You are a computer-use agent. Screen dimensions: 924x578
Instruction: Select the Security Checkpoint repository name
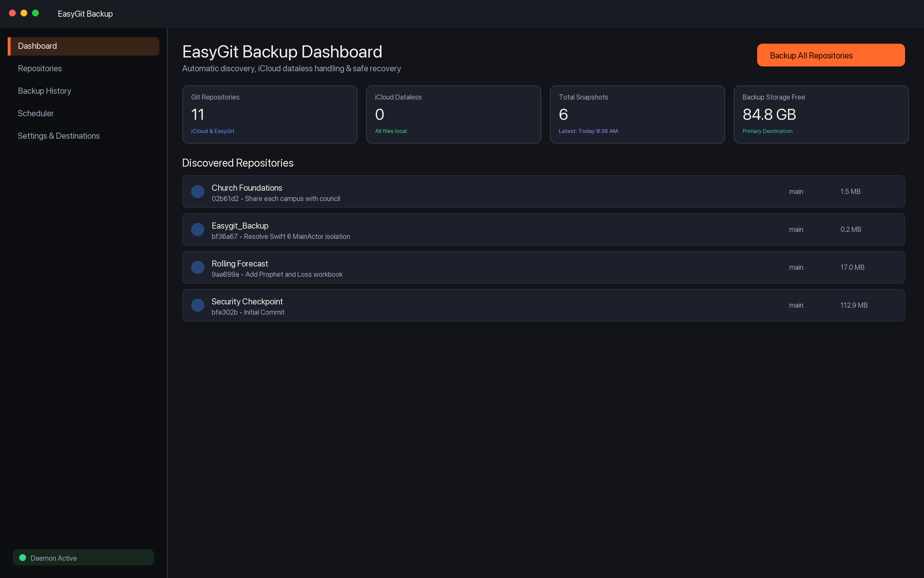pos(247,302)
